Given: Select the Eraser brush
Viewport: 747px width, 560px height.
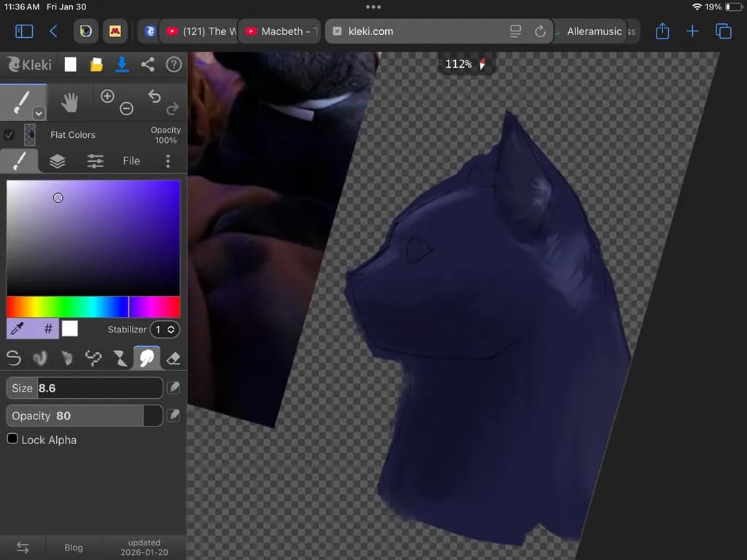Looking at the screenshot, I should click(x=174, y=358).
